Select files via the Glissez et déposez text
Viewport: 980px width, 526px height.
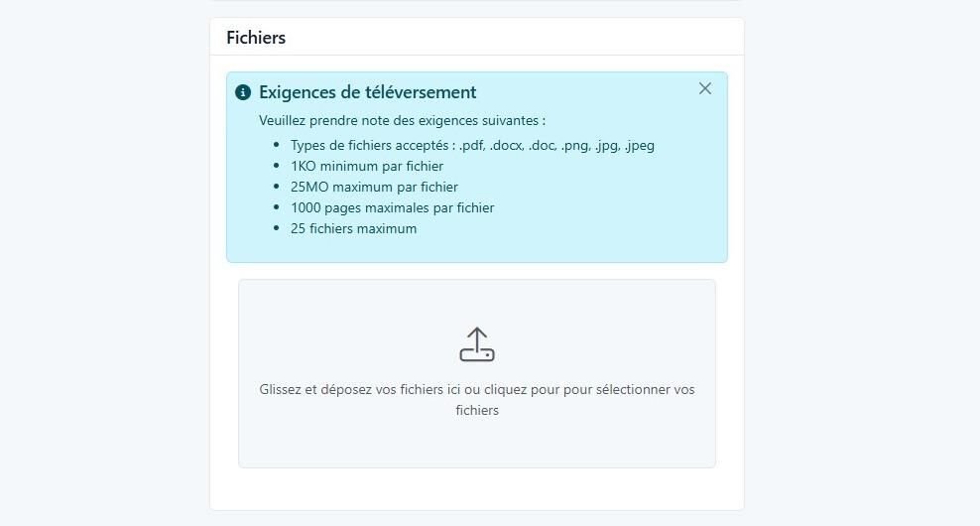[x=477, y=400]
